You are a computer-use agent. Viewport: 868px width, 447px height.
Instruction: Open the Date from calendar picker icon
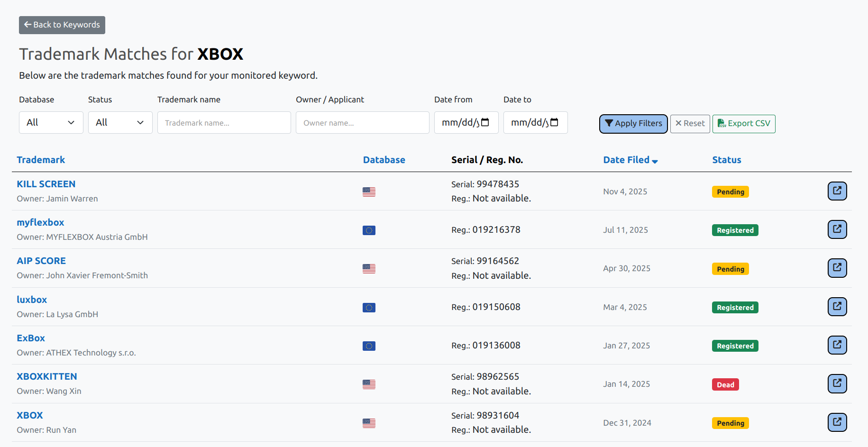[485, 122]
